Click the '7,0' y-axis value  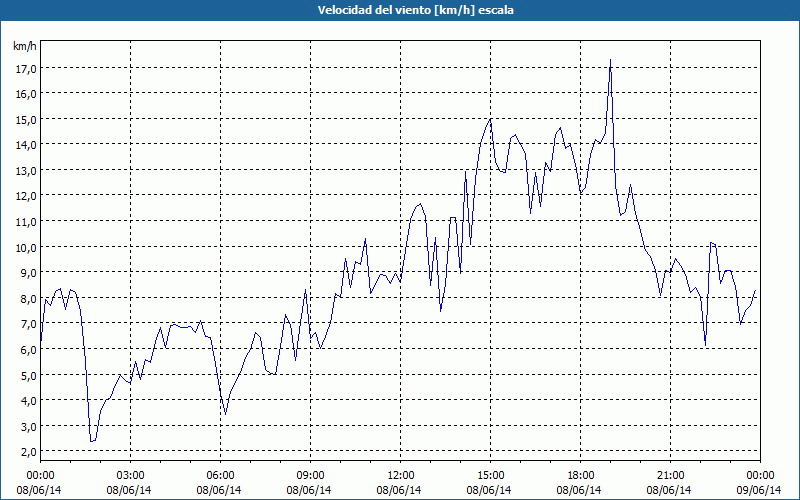pyautogui.click(x=28, y=323)
